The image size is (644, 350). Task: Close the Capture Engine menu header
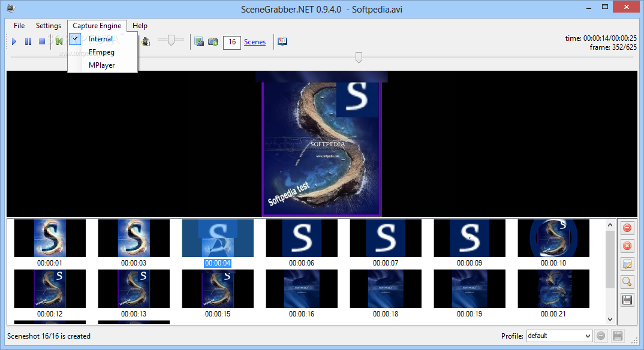click(97, 25)
